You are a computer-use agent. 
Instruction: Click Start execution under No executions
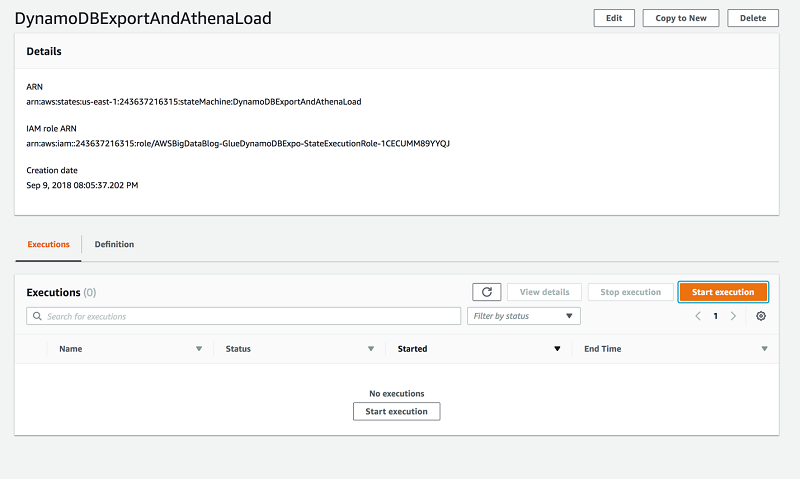[396, 411]
